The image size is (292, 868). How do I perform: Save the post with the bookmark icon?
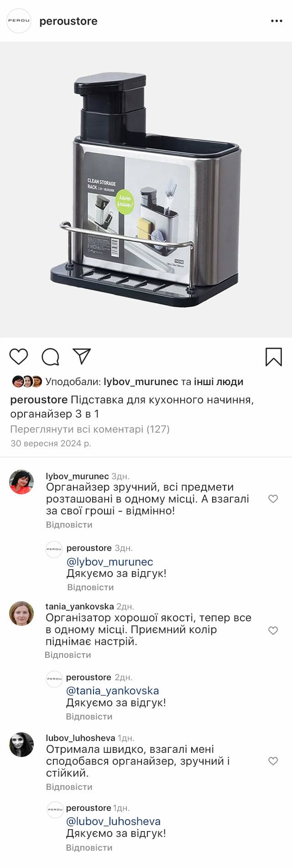click(274, 357)
